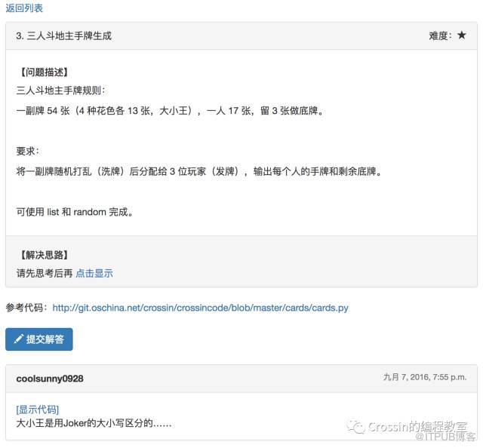Click the pencil icon on 提交解答
483x448 pixels.
point(18,339)
